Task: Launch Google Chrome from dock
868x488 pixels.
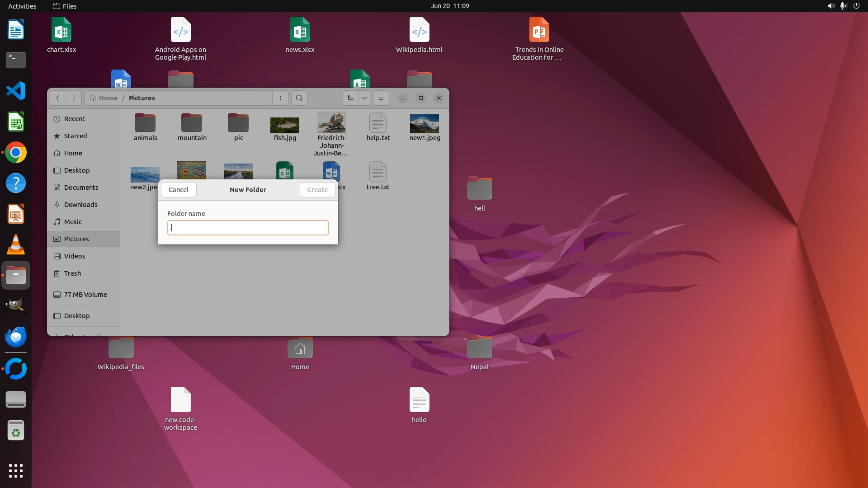Action: [x=16, y=153]
